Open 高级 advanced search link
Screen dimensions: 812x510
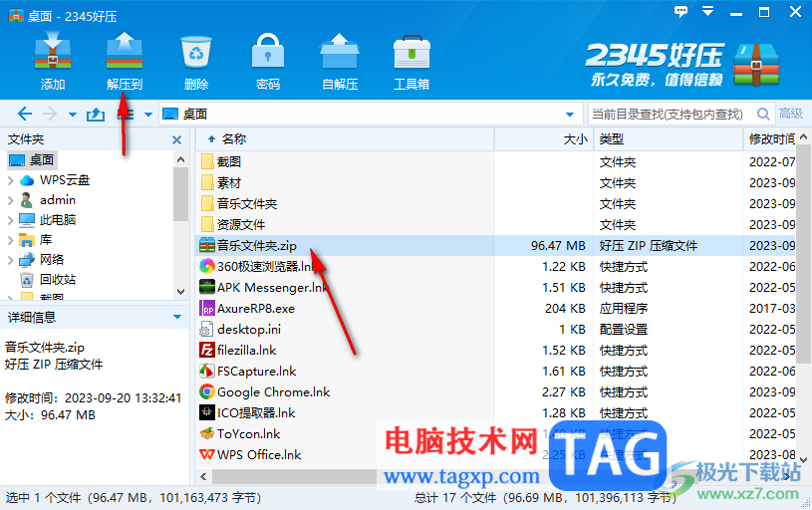pos(791,114)
